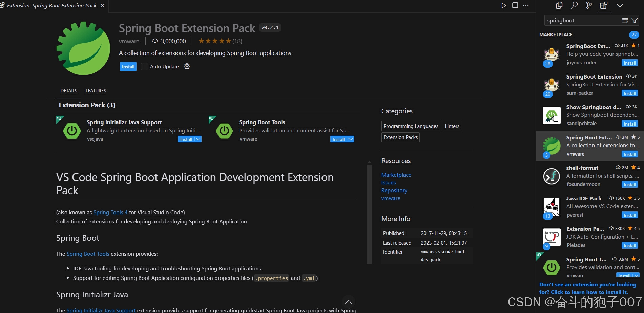Open the vmware resource link

[391, 198]
